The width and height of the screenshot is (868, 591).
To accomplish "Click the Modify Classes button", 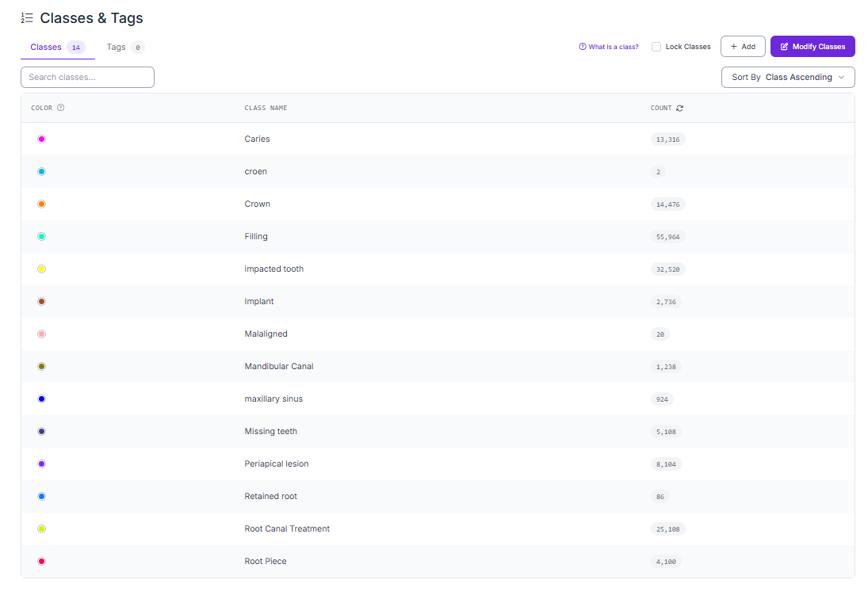I will click(812, 47).
